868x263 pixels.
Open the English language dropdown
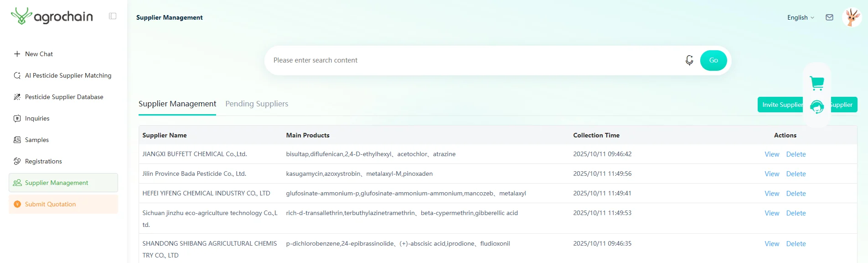click(x=800, y=17)
